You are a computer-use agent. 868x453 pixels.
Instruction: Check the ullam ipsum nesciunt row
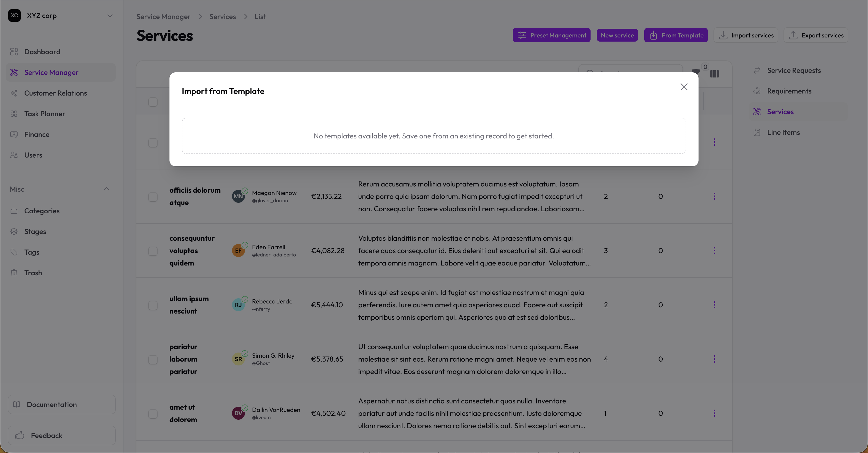(153, 305)
